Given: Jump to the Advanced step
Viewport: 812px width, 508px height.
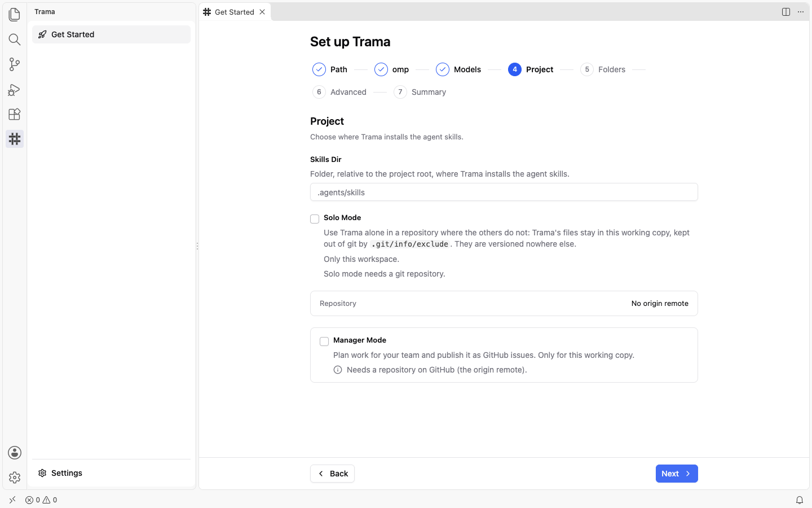Looking at the screenshot, I should coord(339,92).
